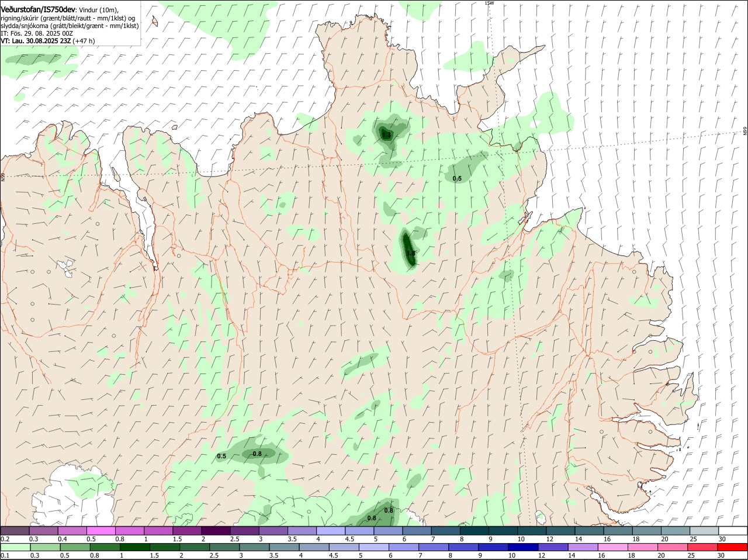This screenshot has height=560, width=748.
Task: Click the Veðurstofan/IS750dev title text
Action: click(38, 10)
